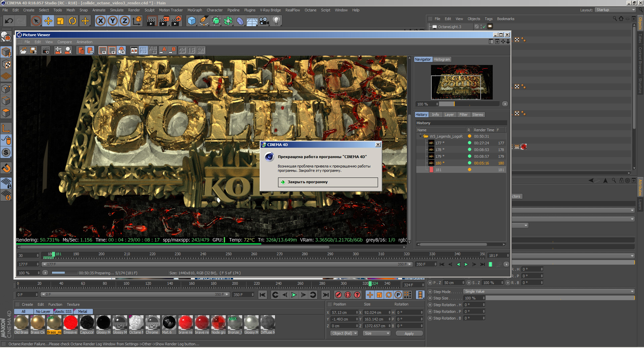
Task: Select the Metal material layer tab
Action: point(83,311)
